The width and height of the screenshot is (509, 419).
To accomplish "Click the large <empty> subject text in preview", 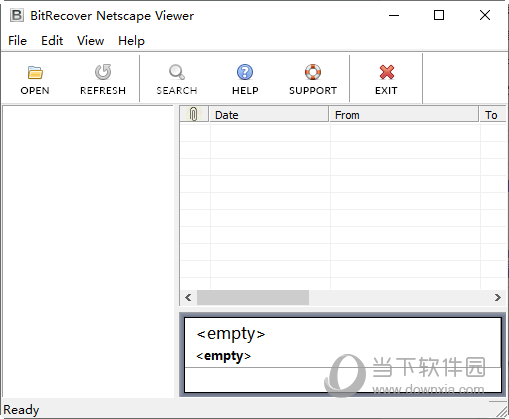I will 231,334.
